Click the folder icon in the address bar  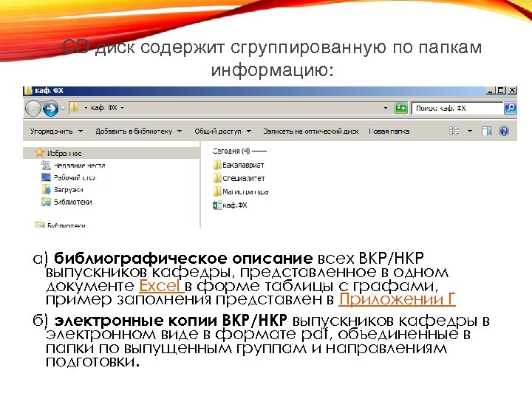click(x=74, y=108)
